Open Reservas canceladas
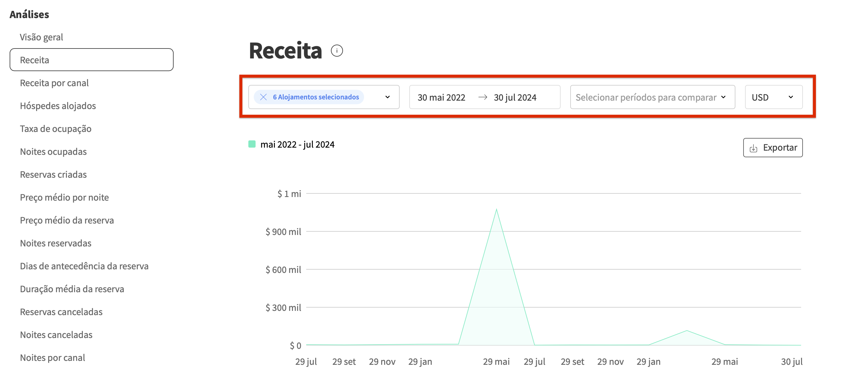868x388 pixels. [x=61, y=311]
